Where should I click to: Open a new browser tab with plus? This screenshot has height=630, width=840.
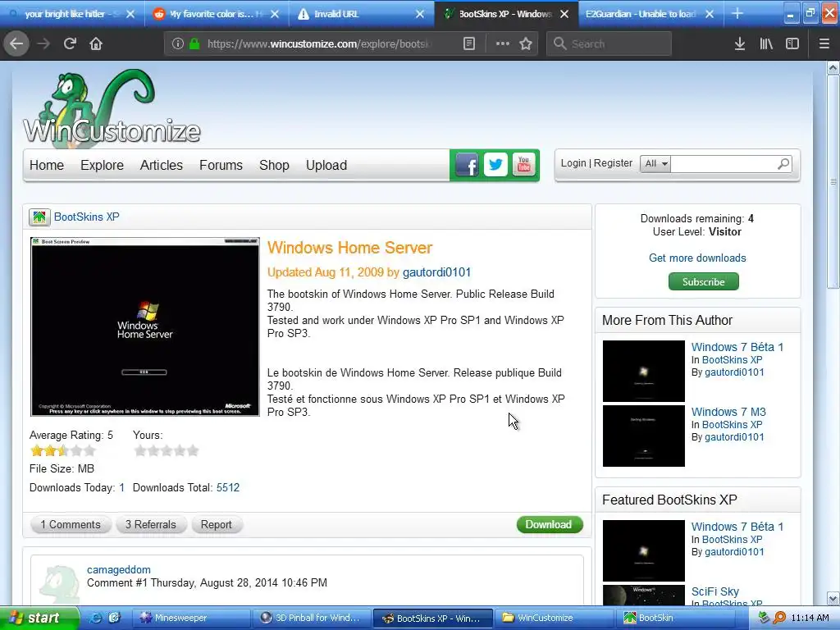[x=737, y=14]
